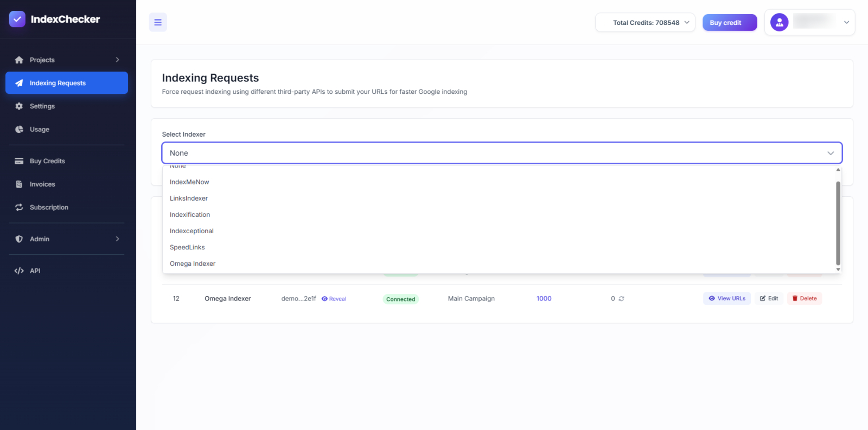Open the API page code icon
Screen dimensions: 868x430
pos(19,271)
